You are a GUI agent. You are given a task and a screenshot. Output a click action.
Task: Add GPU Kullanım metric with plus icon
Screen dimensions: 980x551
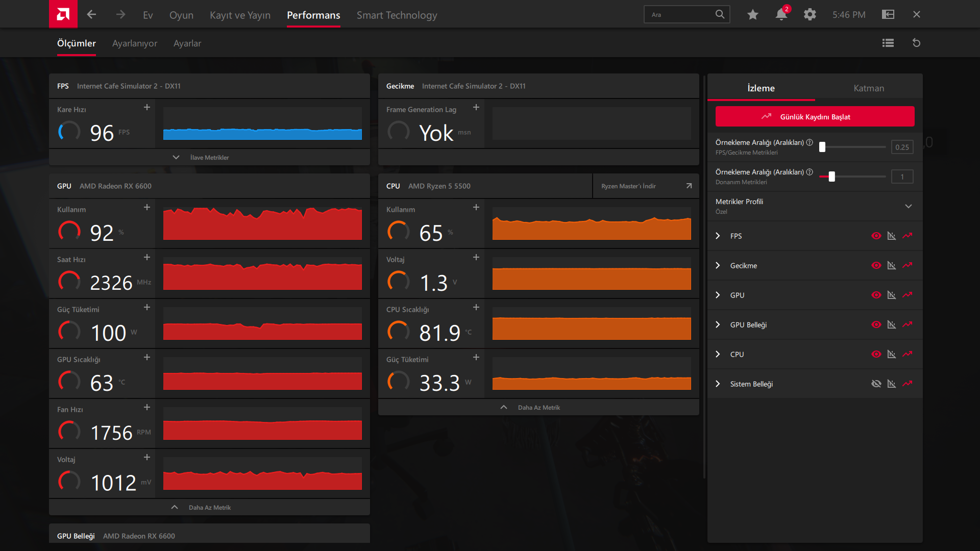point(147,208)
